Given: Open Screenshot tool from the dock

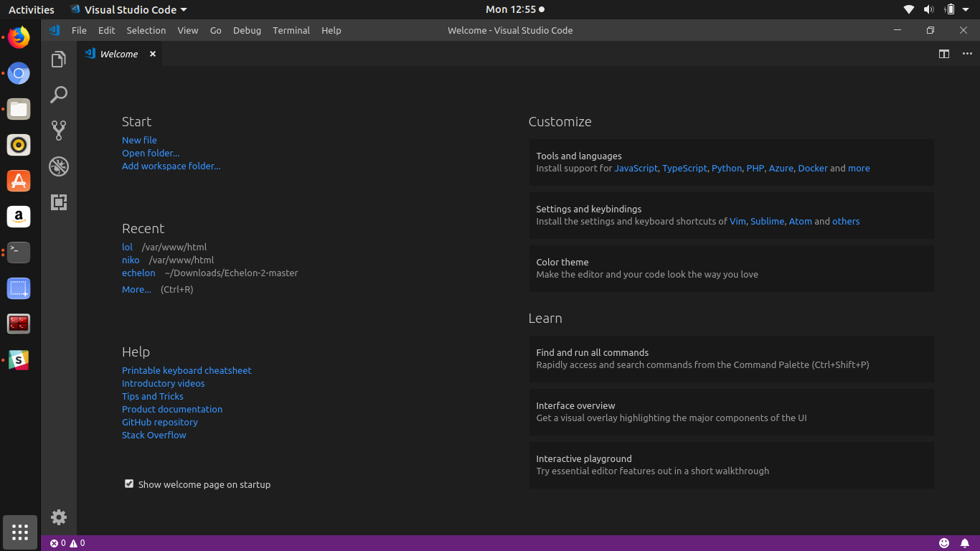Looking at the screenshot, I should click(19, 288).
